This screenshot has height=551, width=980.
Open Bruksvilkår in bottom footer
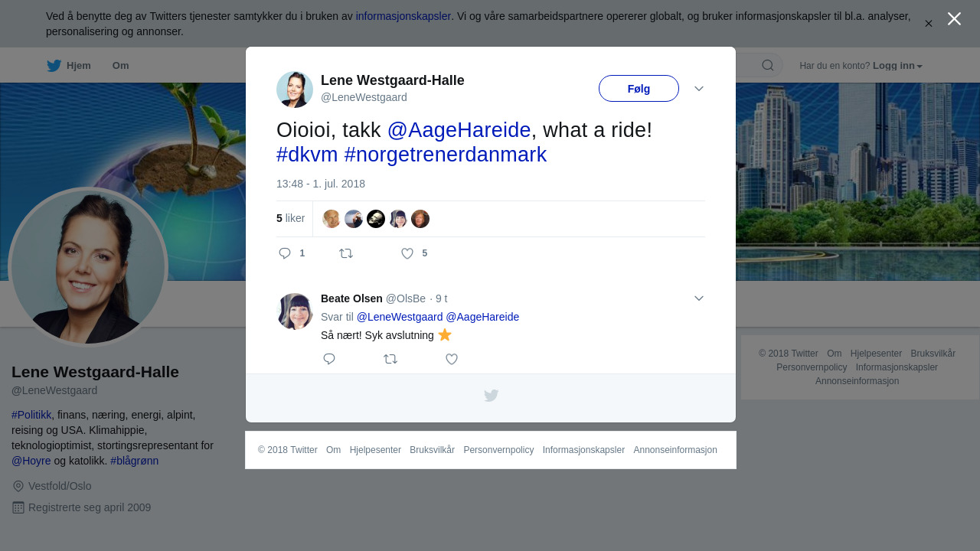(432, 450)
